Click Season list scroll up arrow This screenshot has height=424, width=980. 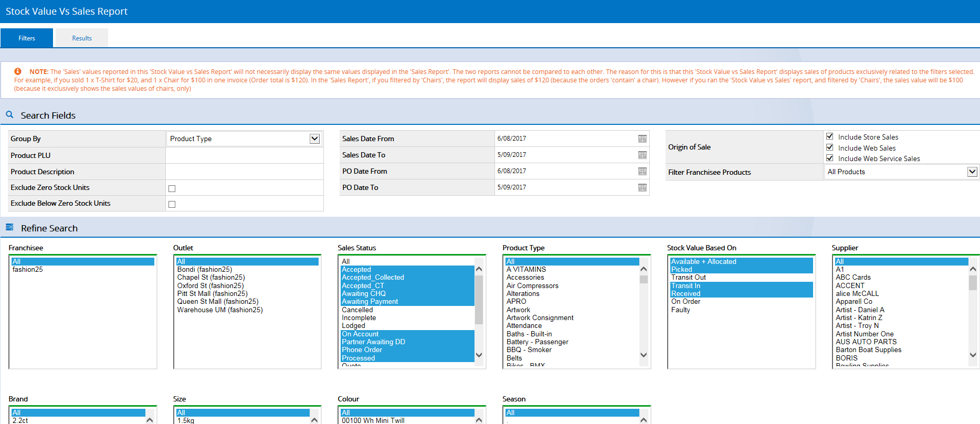coord(644,420)
